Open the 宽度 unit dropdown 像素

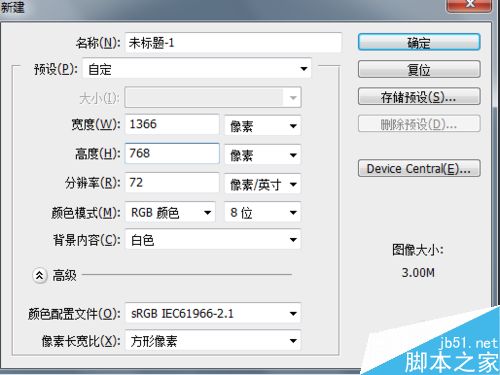tap(263, 126)
